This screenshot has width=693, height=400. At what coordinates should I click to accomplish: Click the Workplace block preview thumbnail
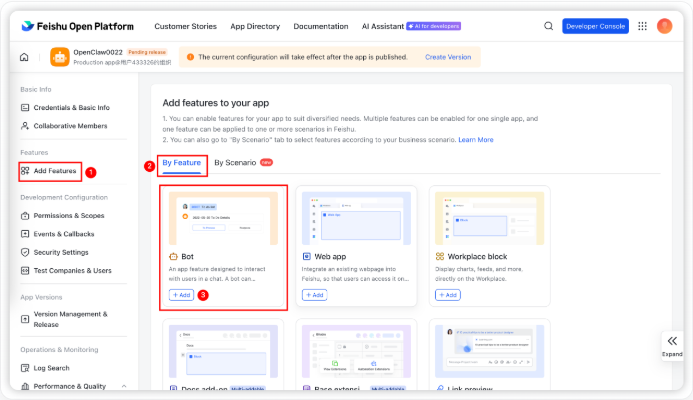coord(490,218)
